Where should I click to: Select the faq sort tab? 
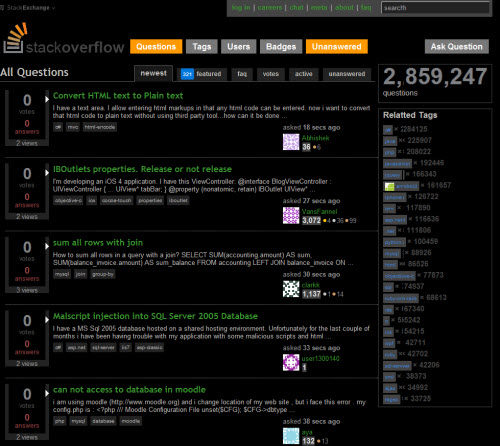point(242,74)
